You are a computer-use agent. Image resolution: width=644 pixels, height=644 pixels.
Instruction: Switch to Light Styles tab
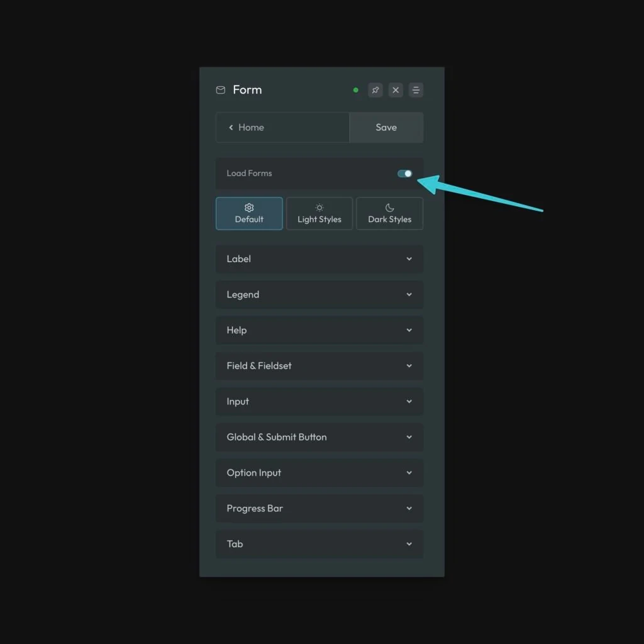tap(319, 213)
